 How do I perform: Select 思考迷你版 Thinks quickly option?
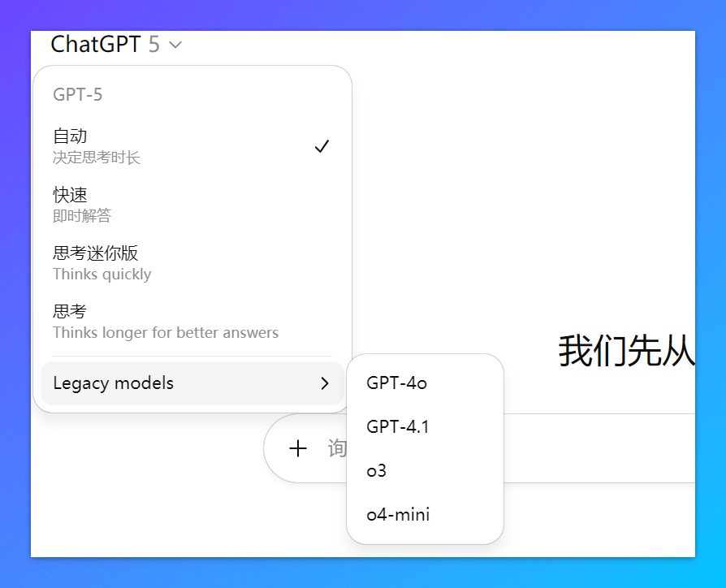[x=192, y=263]
